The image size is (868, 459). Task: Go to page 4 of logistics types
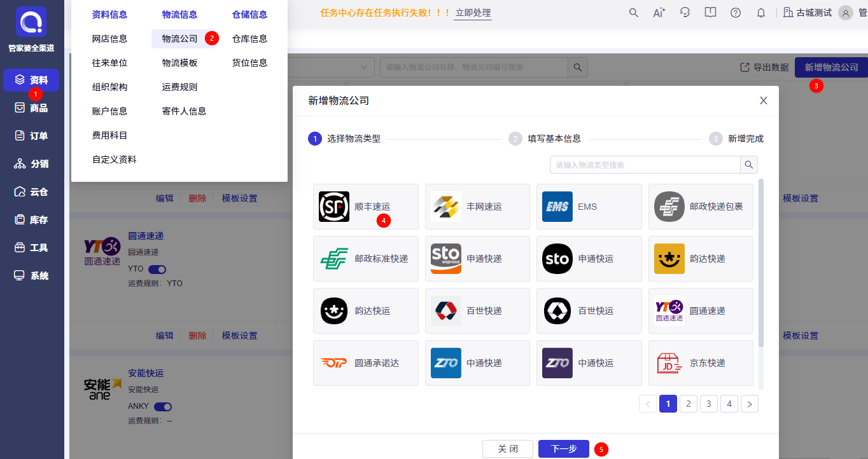tap(729, 404)
